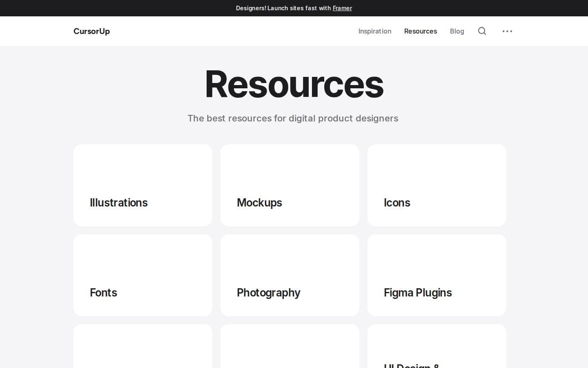Open the Icons resource card

pyautogui.click(x=437, y=185)
